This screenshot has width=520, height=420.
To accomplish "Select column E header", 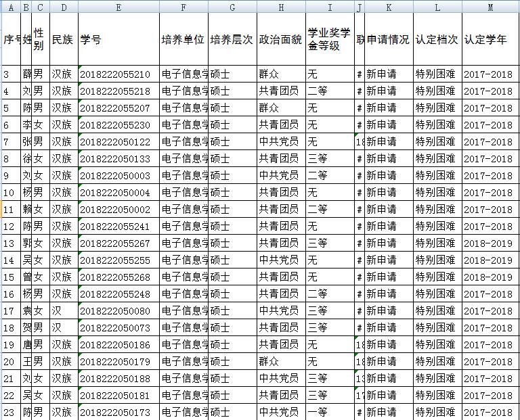I will 118,7.
